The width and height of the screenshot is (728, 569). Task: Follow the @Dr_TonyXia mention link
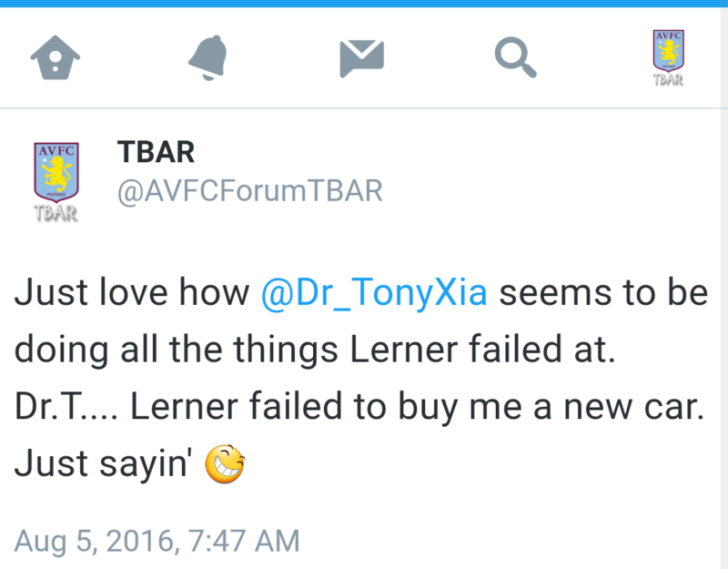(x=374, y=292)
